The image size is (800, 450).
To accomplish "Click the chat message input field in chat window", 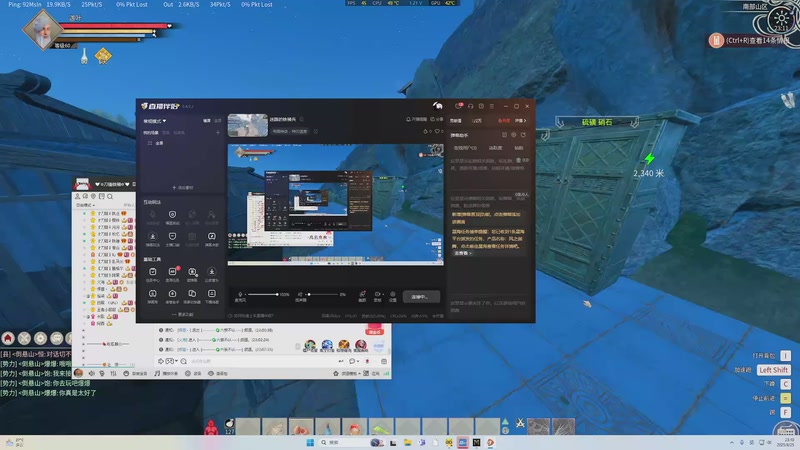I will pos(260,361).
